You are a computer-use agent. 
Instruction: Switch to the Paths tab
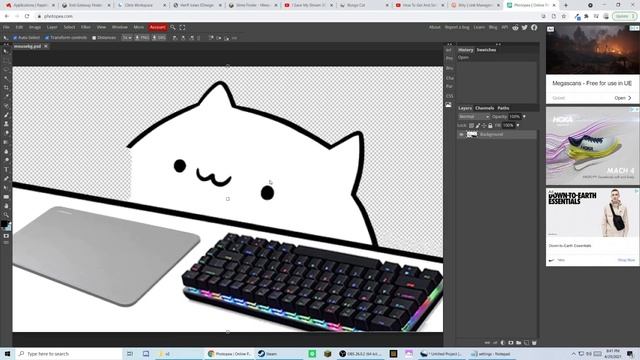tap(503, 108)
